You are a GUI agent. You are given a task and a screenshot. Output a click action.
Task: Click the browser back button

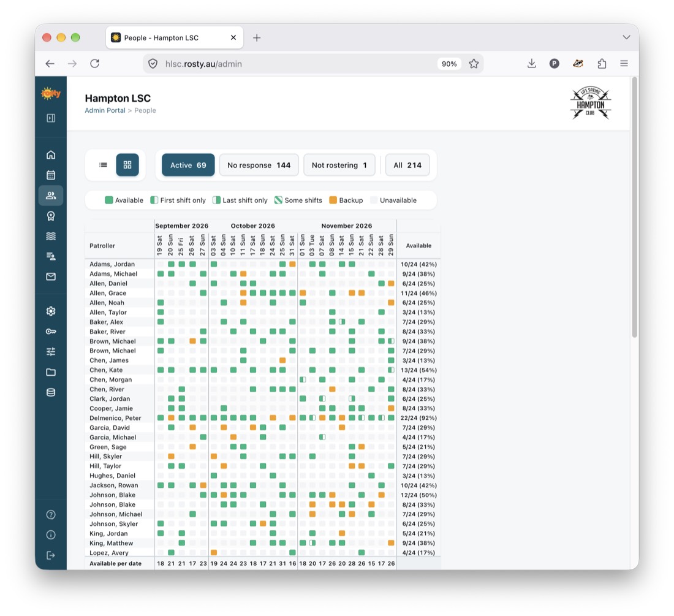pos(50,64)
